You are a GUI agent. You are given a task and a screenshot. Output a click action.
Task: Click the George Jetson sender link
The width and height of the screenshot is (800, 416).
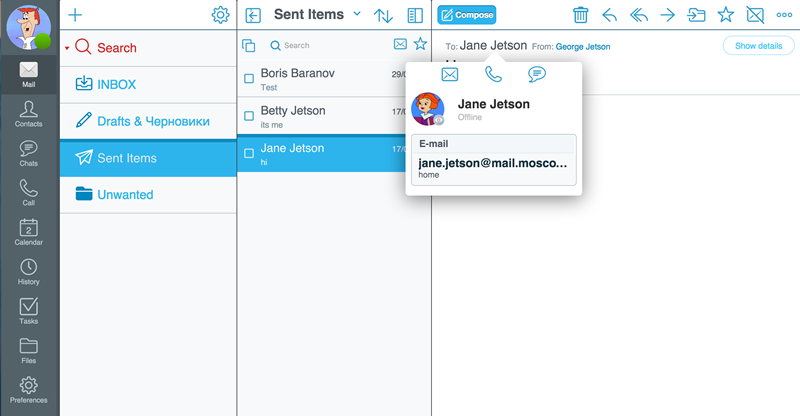click(x=583, y=46)
